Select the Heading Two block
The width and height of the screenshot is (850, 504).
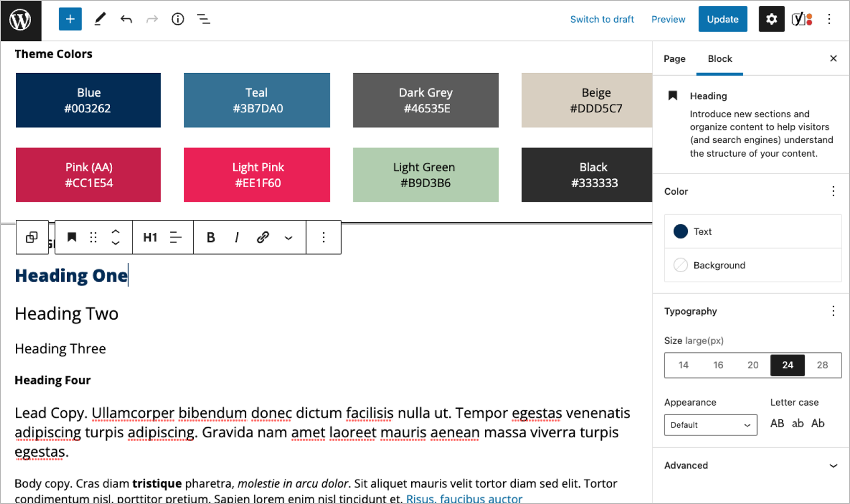(67, 314)
